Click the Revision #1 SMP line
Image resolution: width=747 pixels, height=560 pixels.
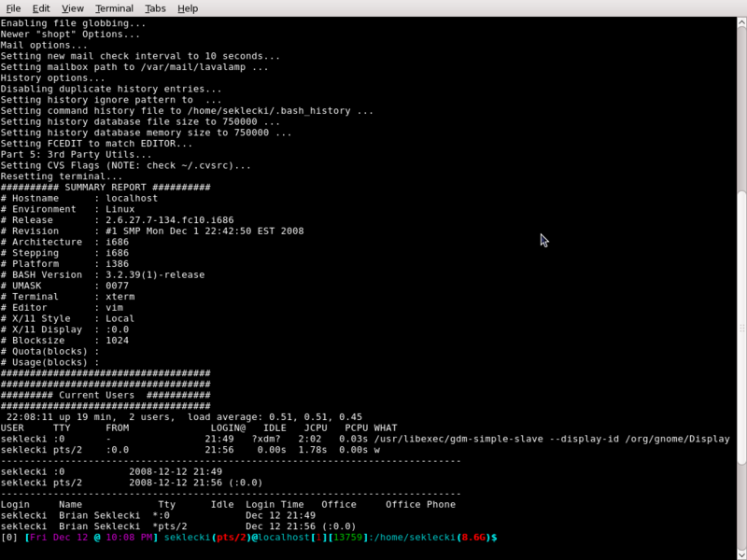point(152,231)
